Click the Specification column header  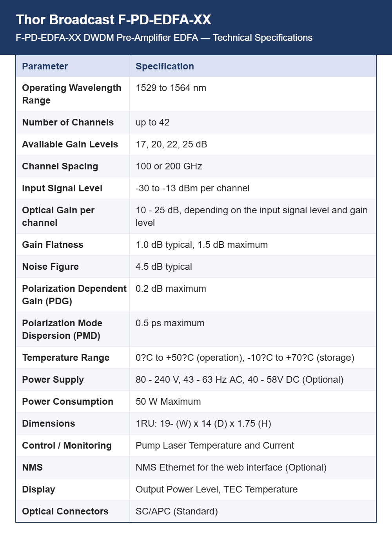[165, 66]
